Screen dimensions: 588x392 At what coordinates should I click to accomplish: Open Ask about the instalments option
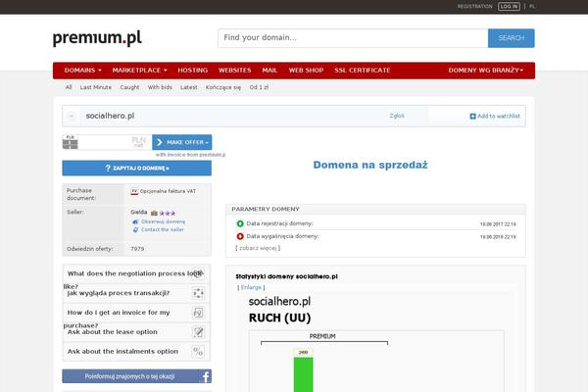136,352
